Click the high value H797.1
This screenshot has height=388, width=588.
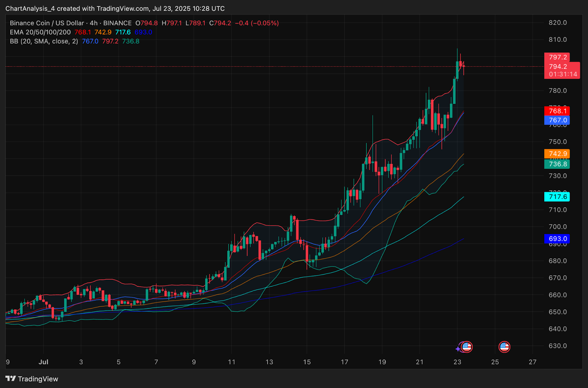click(172, 23)
